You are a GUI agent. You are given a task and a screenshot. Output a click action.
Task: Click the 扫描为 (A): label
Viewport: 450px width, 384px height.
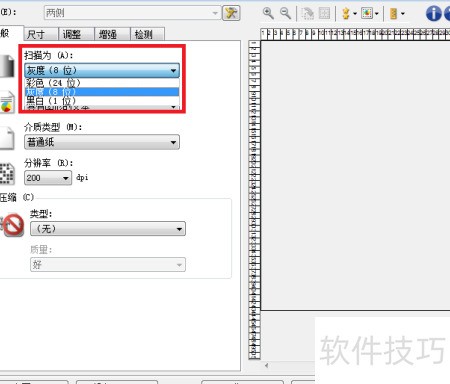click(x=48, y=55)
